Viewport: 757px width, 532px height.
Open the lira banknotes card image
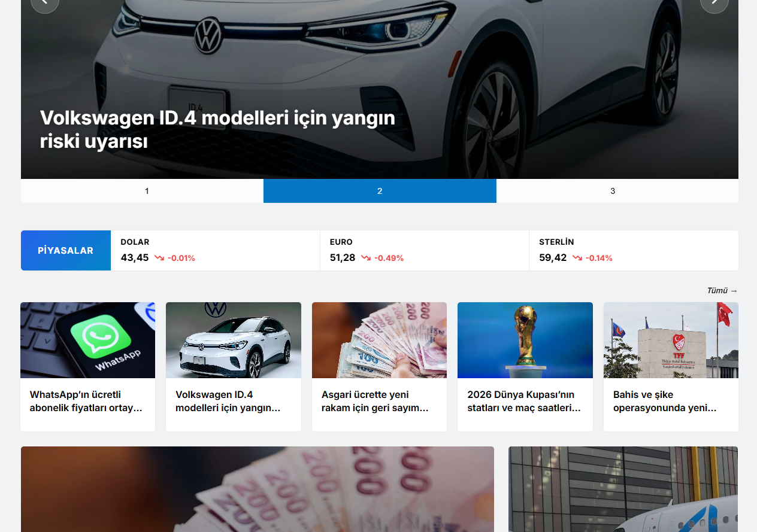point(379,340)
